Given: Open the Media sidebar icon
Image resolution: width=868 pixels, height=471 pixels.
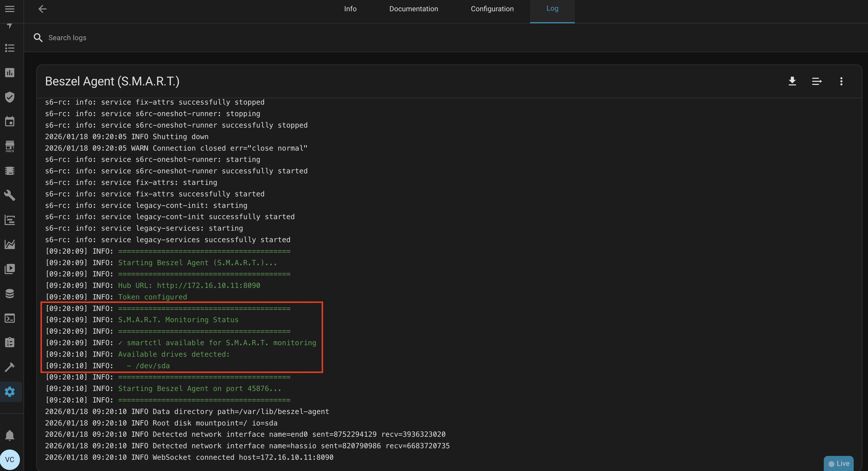Looking at the screenshot, I should point(10,269).
